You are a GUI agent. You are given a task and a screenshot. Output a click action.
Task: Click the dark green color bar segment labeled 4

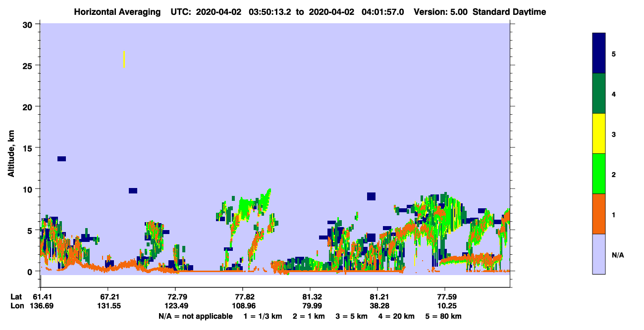point(599,94)
